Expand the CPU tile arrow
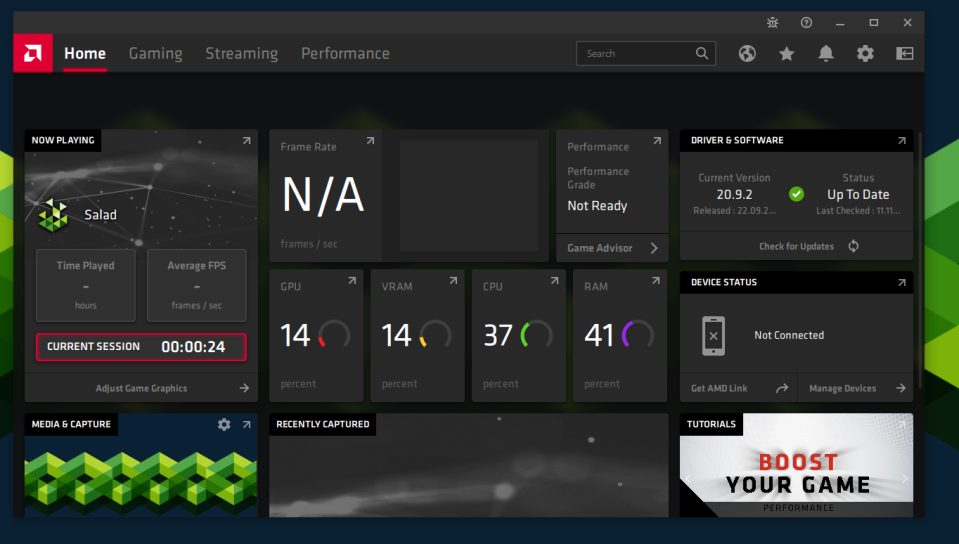 (554, 281)
